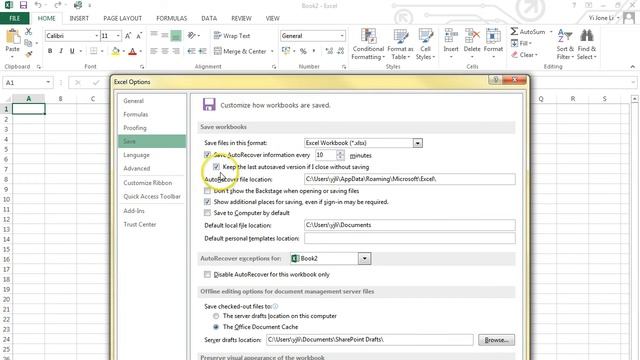
Task: Open the FILE tab
Action: coord(14,18)
